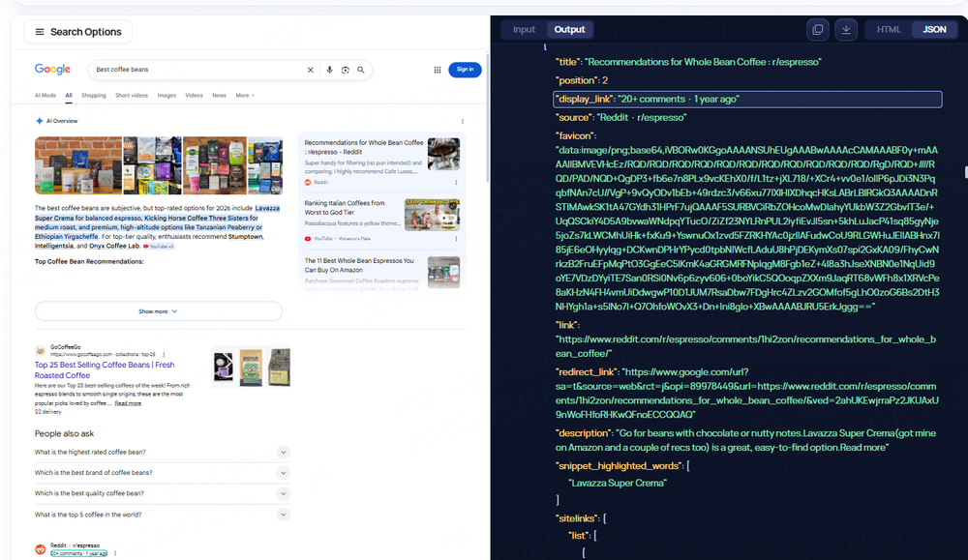Click the highlighted '20+ comments · 1 year ago' text
Image resolution: width=968 pixels, height=560 pixels.
[79, 553]
